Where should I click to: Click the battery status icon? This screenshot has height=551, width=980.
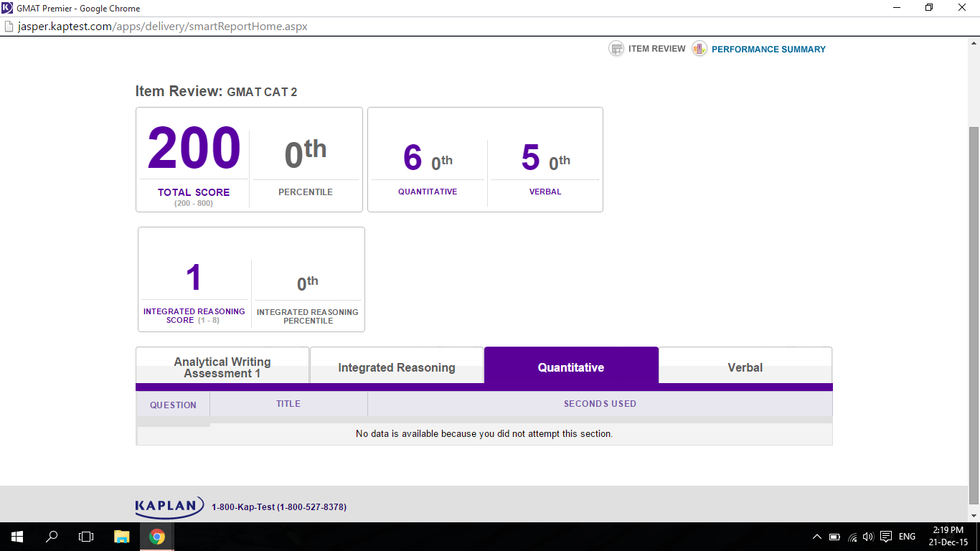[834, 536]
